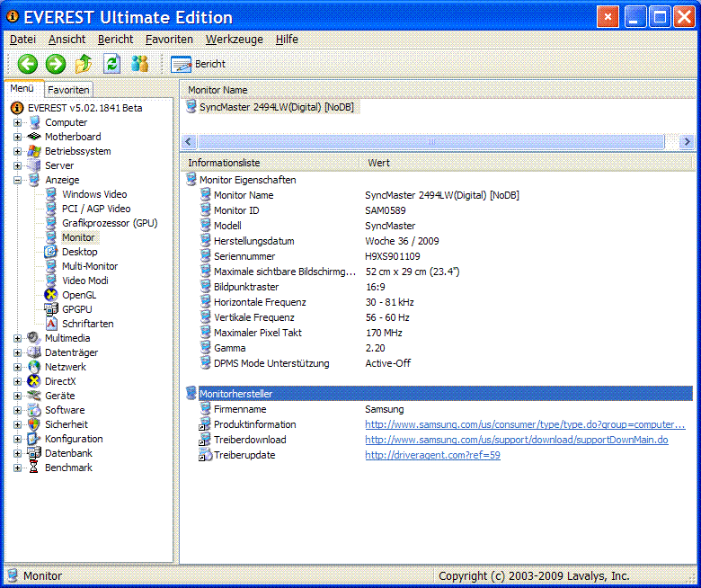
Task: Open the Werkzeuge menu
Action: [x=235, y=40]
